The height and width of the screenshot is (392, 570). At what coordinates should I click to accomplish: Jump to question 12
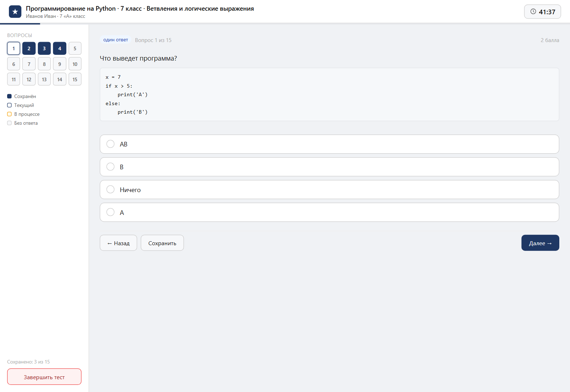point(29,79)
